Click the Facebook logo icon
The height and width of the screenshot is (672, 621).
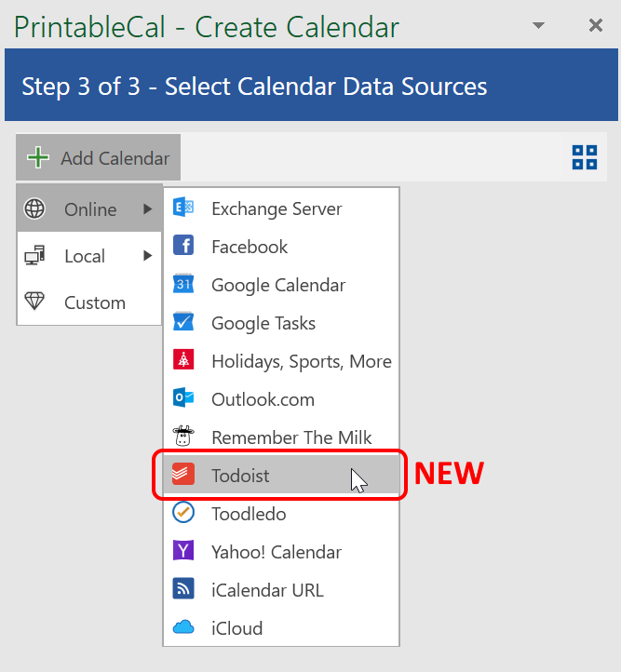[183, 247]
